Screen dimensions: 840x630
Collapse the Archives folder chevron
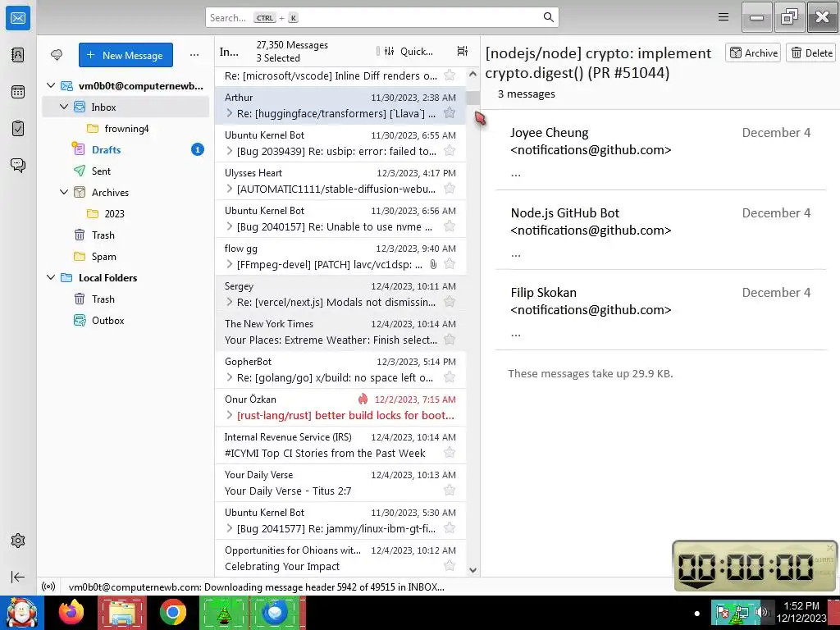(64, 192)
